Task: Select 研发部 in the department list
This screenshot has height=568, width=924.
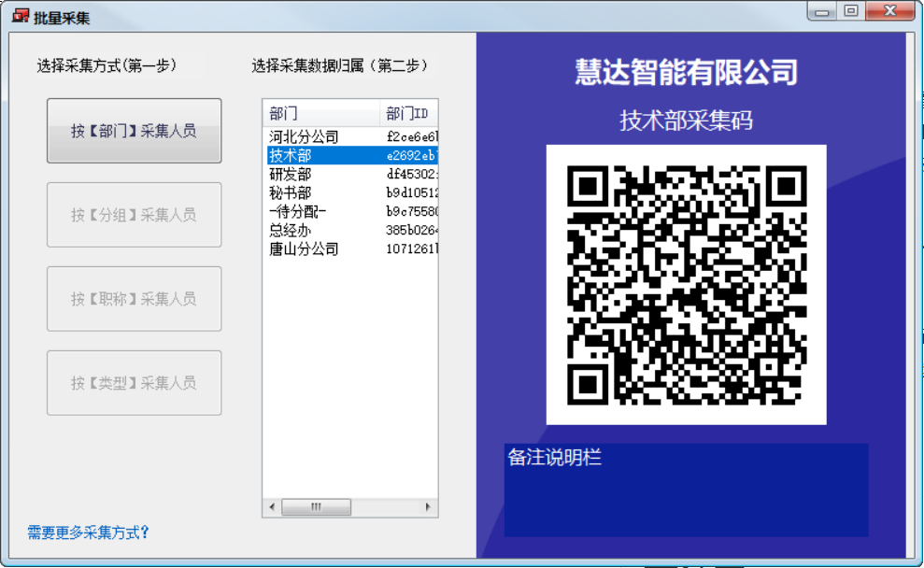Action: click(x=291, y=175)
